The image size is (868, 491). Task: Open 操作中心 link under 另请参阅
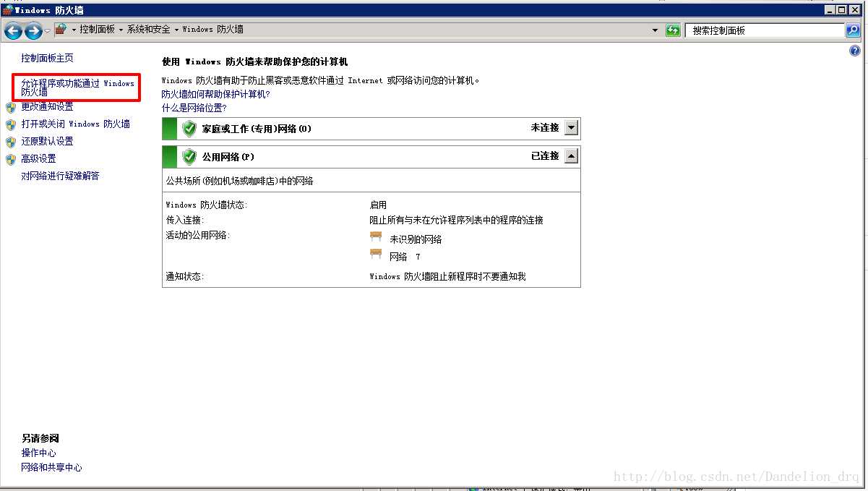pos(38,453)
